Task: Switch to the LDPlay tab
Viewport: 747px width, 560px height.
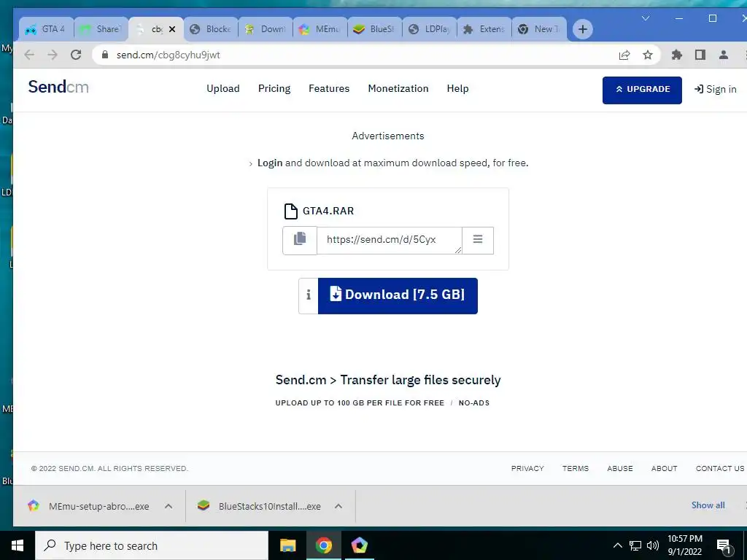Action: pyautogui.click(x=430, y=29)
